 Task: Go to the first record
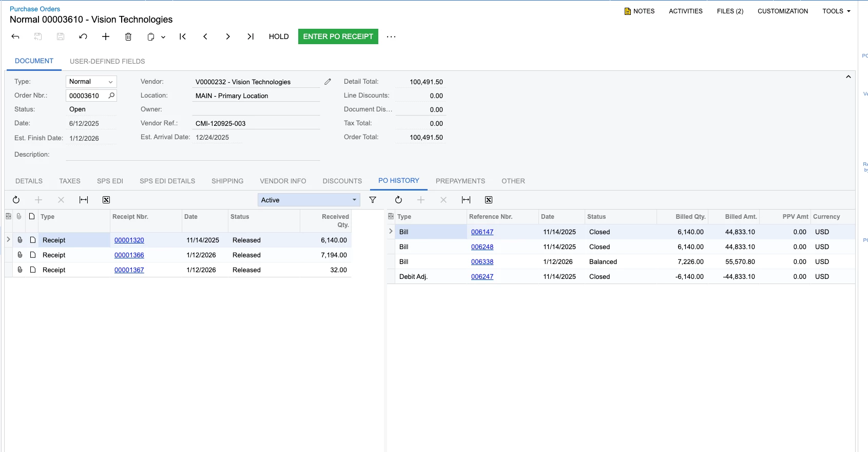(x=183, y=36)
